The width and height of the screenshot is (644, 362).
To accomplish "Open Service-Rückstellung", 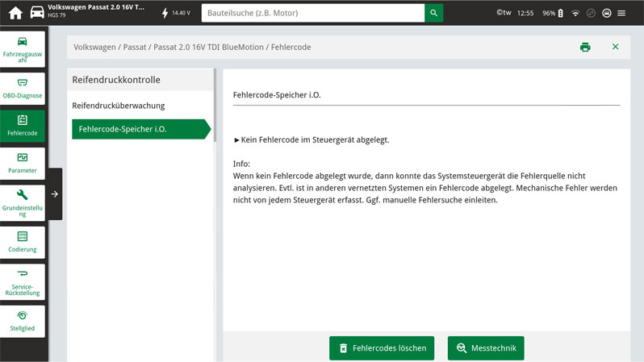I will click(22, 281).
